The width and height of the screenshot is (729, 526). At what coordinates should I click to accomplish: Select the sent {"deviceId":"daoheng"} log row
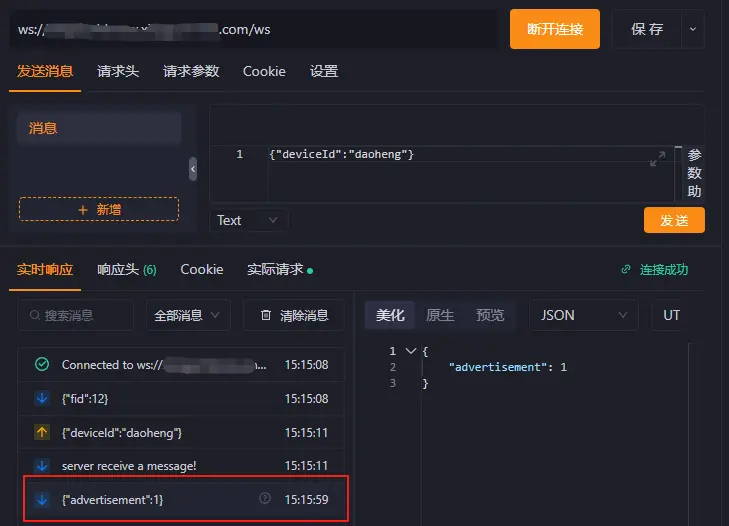(x=181, y=433)
